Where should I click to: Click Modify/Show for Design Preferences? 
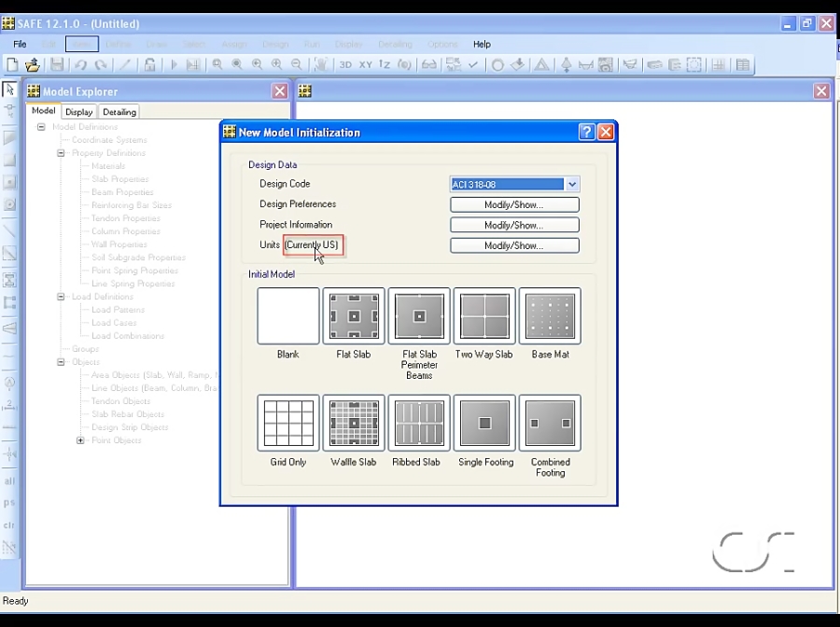514,203
